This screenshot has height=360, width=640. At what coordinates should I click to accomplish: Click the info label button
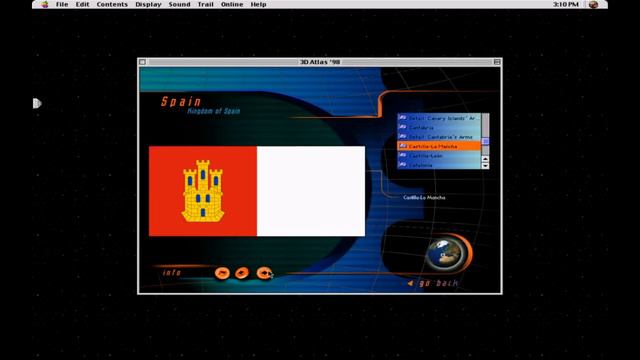172,273
